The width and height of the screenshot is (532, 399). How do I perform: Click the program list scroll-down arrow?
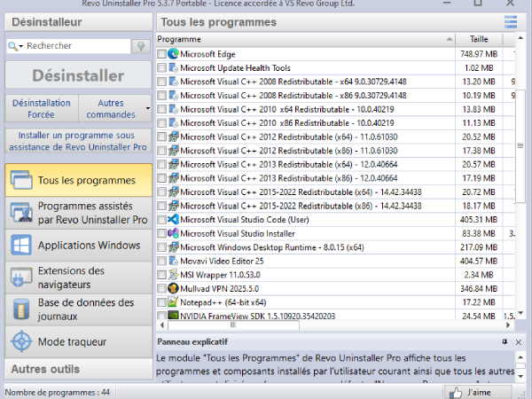520,313
